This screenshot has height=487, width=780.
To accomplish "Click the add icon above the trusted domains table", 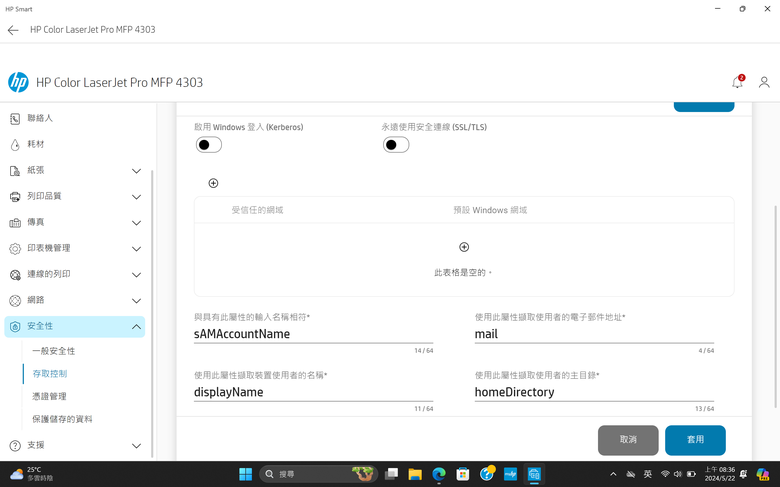I will (x=213, y=183).
